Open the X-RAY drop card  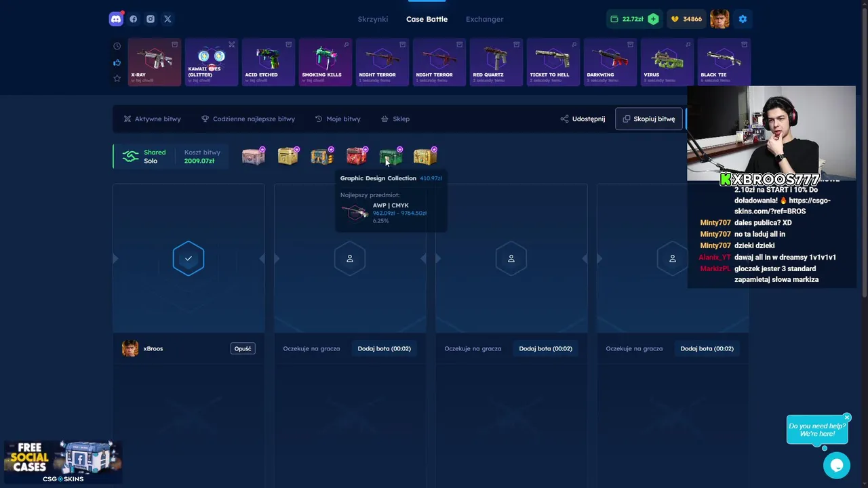pos(155,62)
